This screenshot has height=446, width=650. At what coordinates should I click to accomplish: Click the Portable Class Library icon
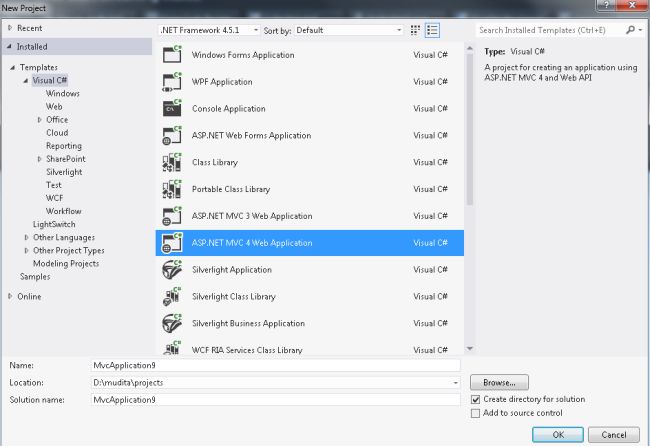(x=172, y=189)
